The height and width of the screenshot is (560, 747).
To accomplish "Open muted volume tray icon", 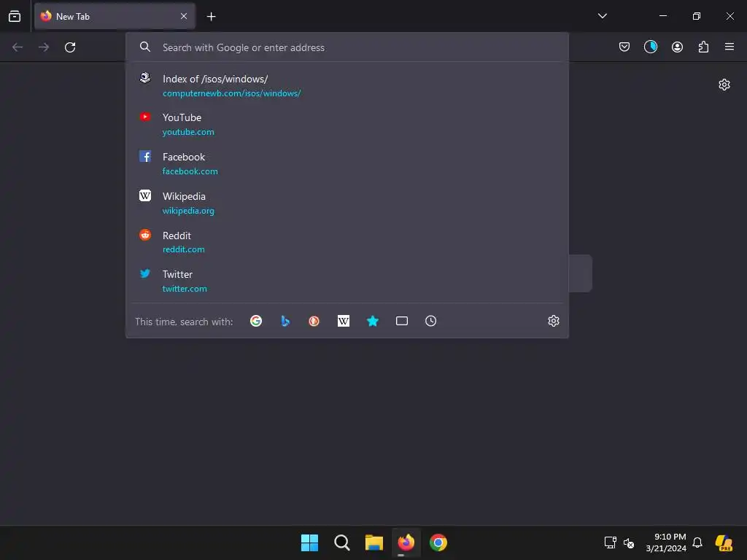I will [629, 542].
